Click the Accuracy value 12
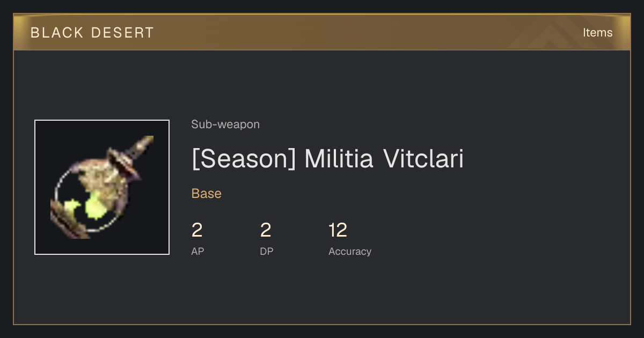Screen dimensions: 644x338 338,231
